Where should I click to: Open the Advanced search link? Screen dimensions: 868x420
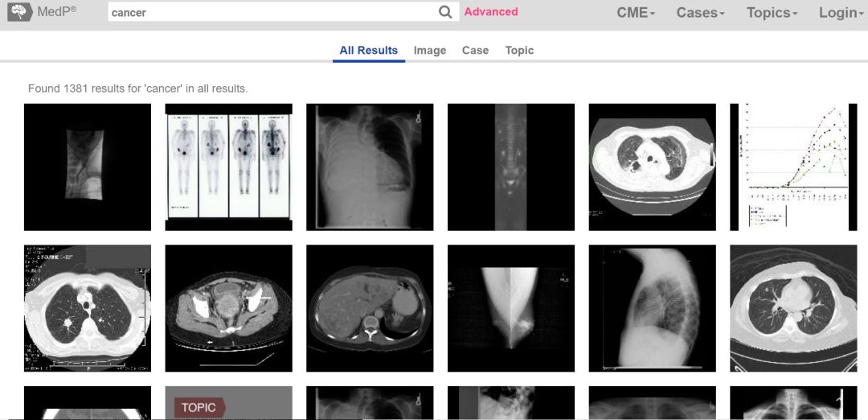pos(491,11)
